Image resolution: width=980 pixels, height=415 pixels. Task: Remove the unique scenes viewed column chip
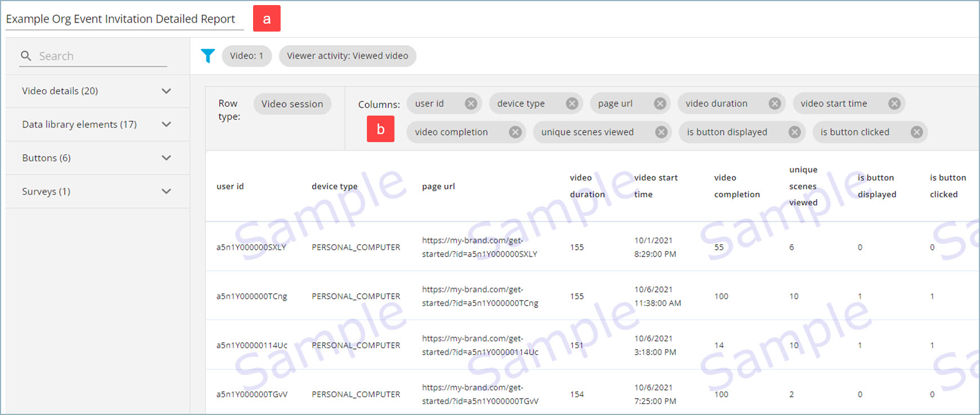[x=661, y=132]
